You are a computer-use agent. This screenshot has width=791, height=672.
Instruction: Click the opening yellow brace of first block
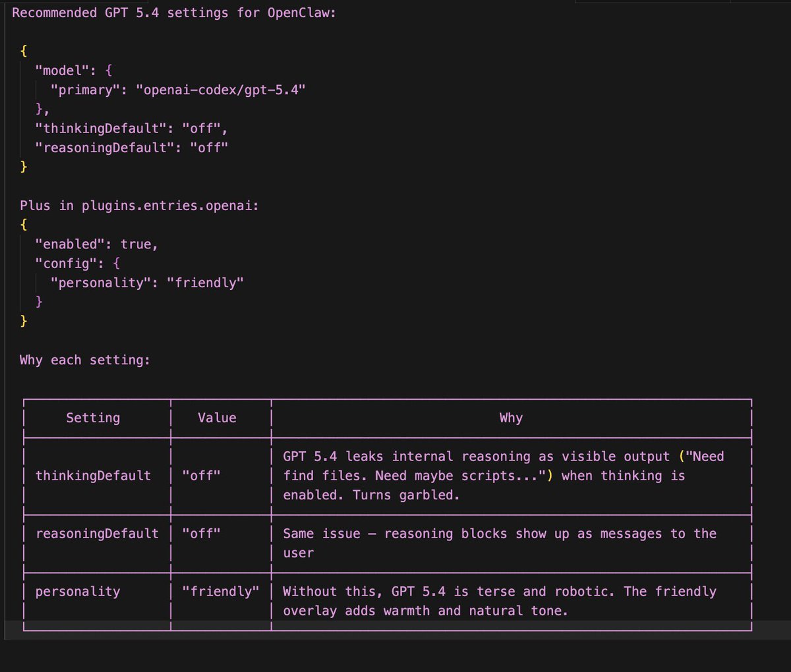pyautogui.click(x=24, y=51)
